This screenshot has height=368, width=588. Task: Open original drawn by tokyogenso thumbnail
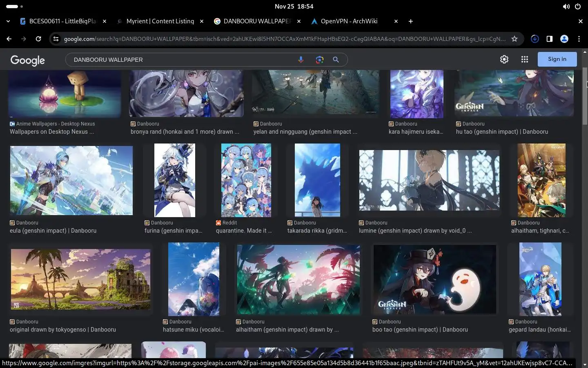80,279
